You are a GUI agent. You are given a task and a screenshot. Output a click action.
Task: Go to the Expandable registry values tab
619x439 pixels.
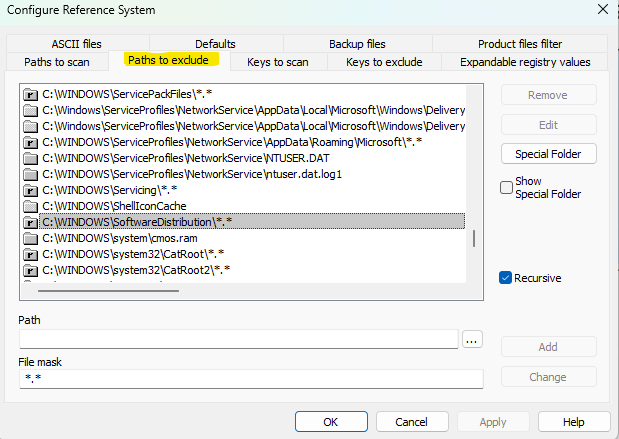pyautogui.click(x=525, y=62)
